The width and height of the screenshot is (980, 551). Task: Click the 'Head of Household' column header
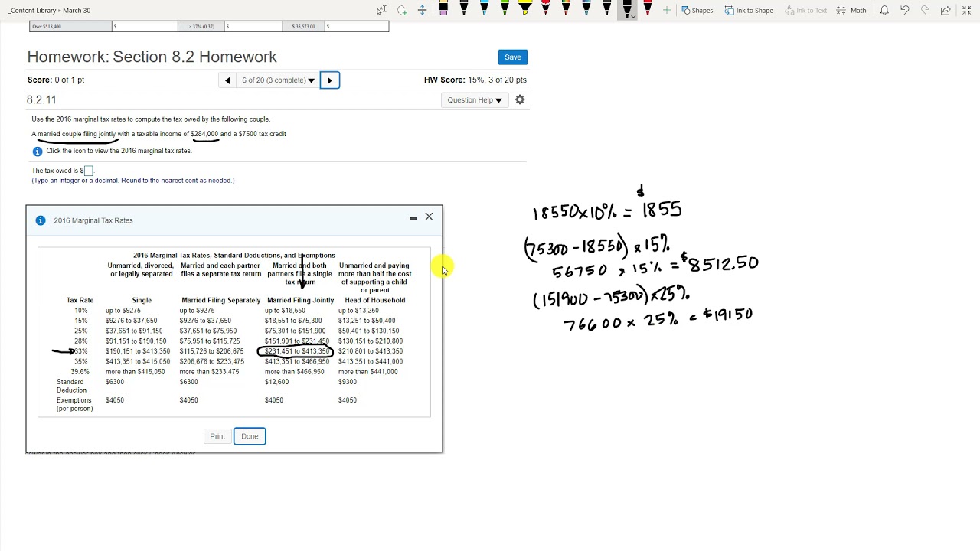[x=375, y=300]
